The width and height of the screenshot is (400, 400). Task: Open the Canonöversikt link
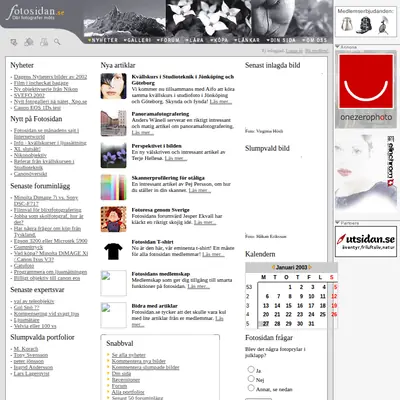pyautogui.click(x=30, y=174)
